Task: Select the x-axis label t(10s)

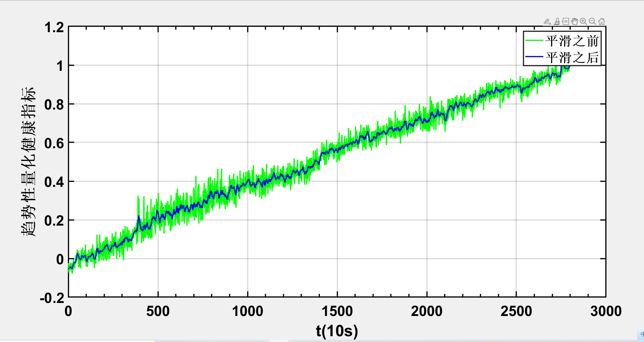Action: [337, 331]
